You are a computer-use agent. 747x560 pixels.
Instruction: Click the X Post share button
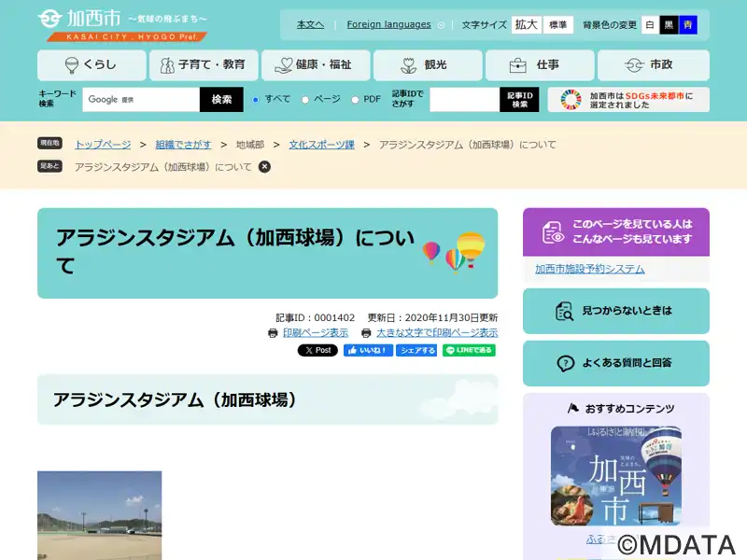[x=317, y=351]
